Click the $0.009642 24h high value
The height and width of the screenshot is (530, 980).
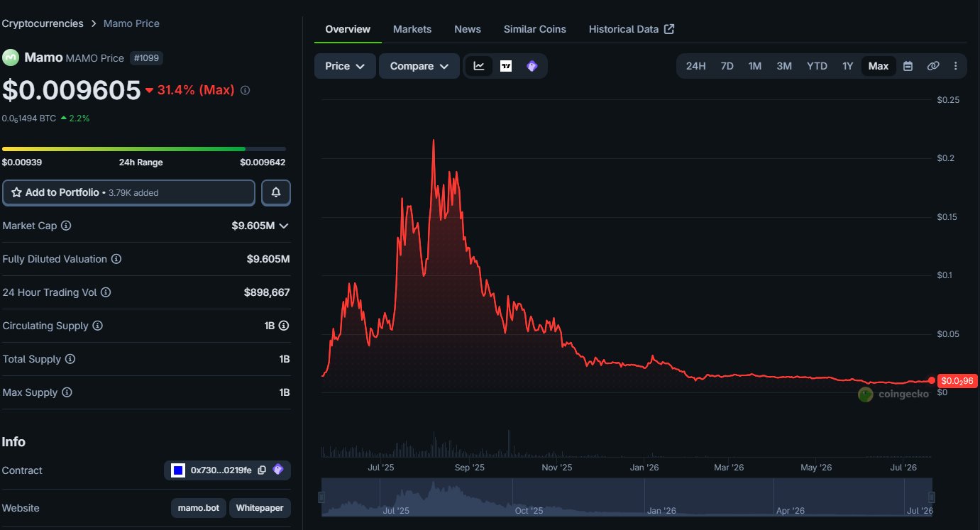(263, 162)
